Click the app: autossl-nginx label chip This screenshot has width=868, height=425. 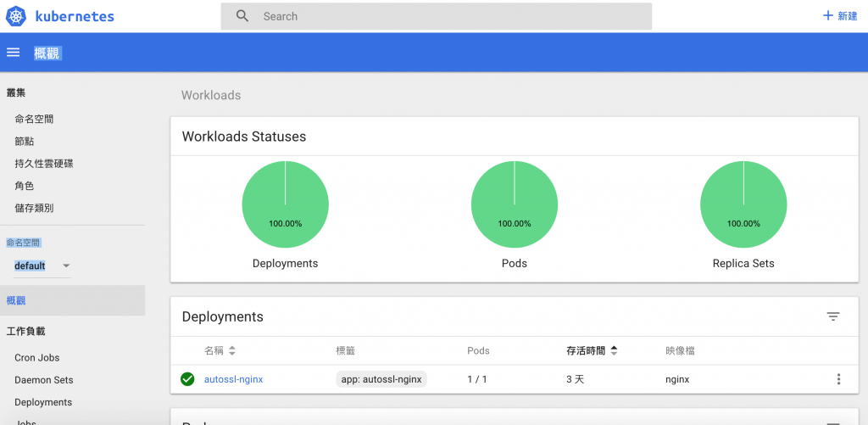tap(381, 379)
